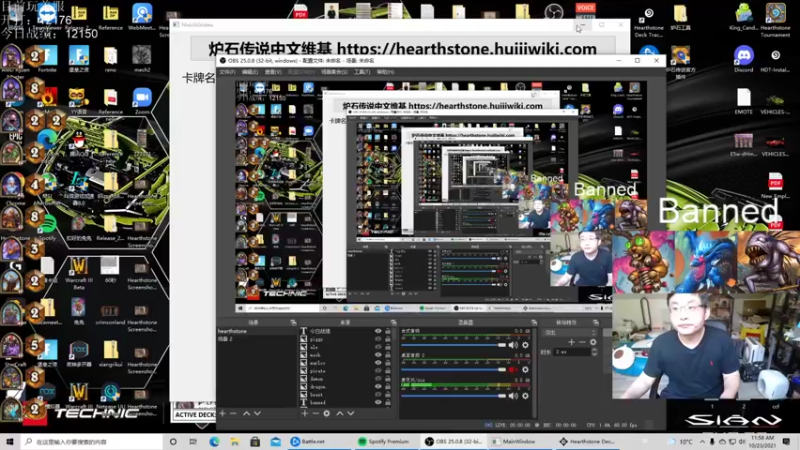Image resolution: width=800 pixels, height=450 pixels.
Task: Open the 编辑(E) menu in OBS
Action: (x=249, y=72)
